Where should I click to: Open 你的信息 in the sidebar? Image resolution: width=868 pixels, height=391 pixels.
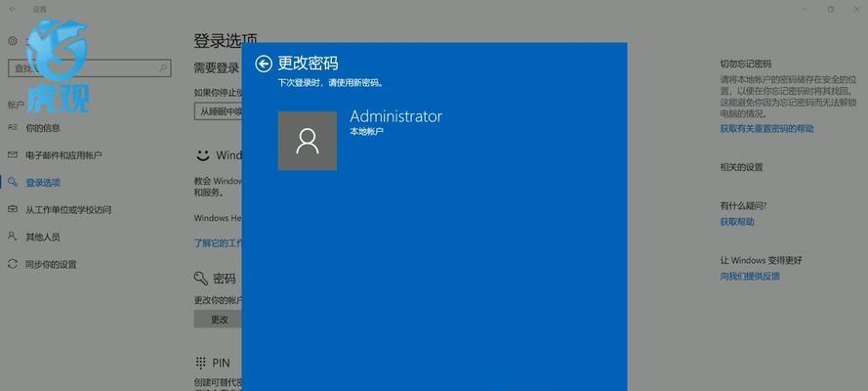tap(43, 128)
